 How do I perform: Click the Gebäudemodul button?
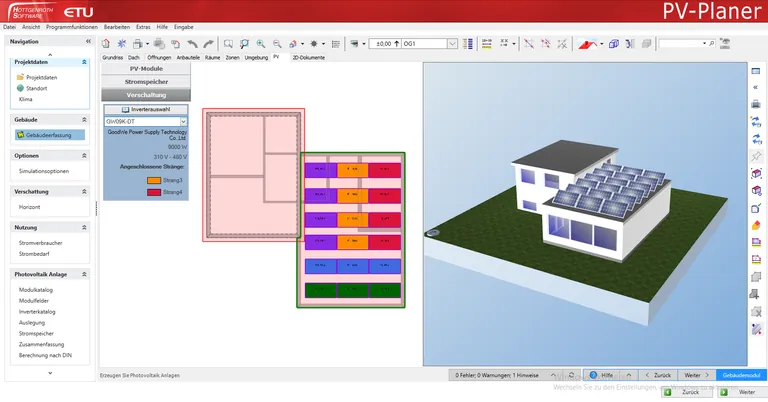click(741, 374)
